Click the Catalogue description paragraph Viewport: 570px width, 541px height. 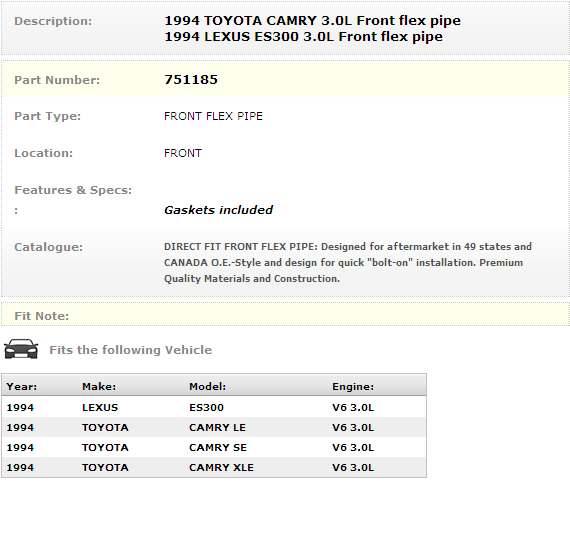pyautogui.click(x=348, y=263)
